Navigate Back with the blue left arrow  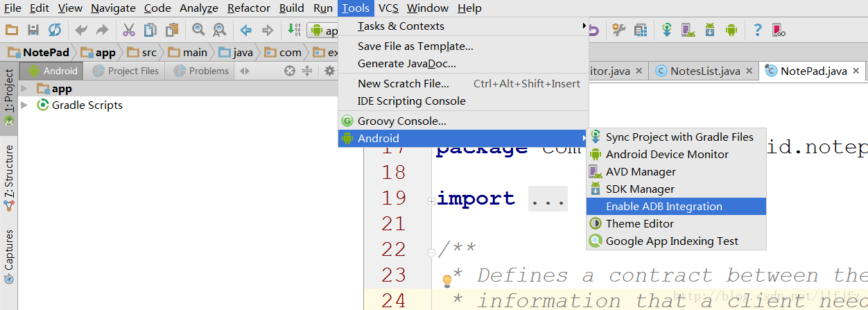coord(246,30)
